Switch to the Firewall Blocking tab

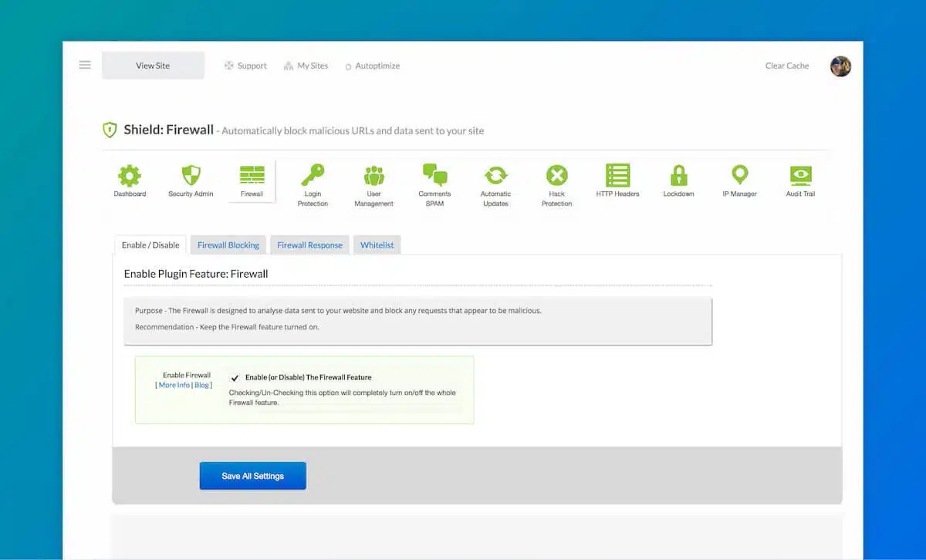(228, 245)
